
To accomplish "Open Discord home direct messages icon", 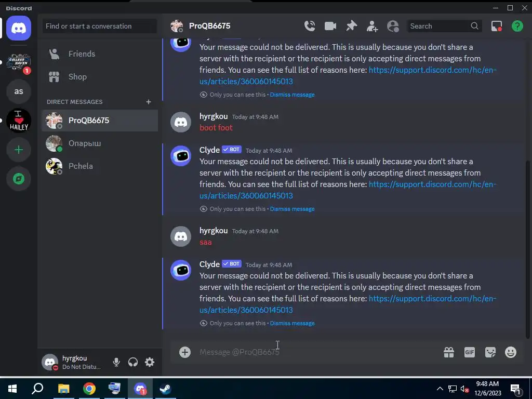I will [x=19, y=28].
